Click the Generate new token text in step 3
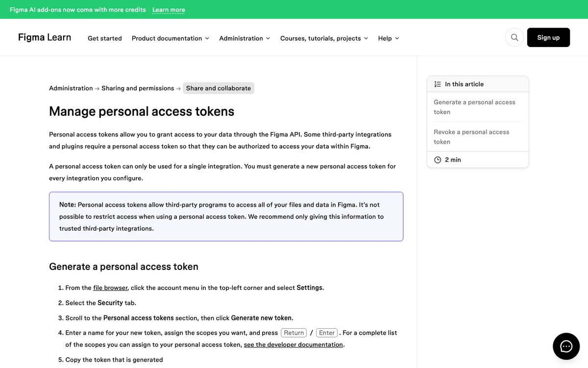Image resolution: width=588 pixels, height=368 pixels. pos(262,318)
